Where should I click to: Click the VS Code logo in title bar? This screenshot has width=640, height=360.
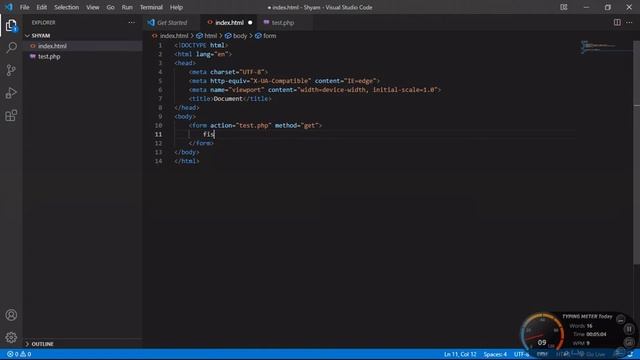pos(9,7)
